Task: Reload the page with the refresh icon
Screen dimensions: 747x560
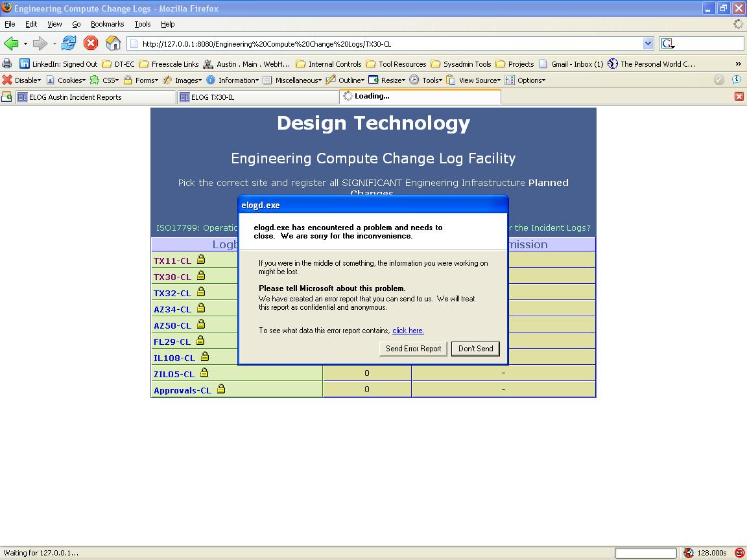Action: coord(69,43)
